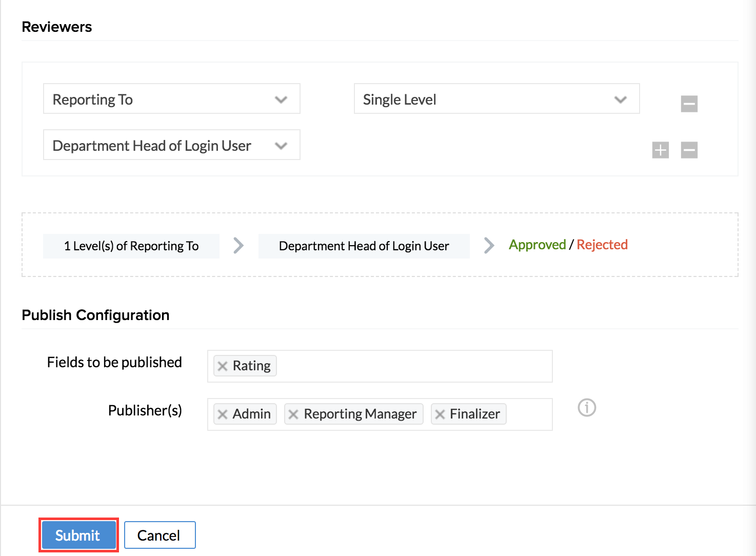Remove Finalizer from publishers list
Viewport: 756px width, 556px height.
coord(440,414)
